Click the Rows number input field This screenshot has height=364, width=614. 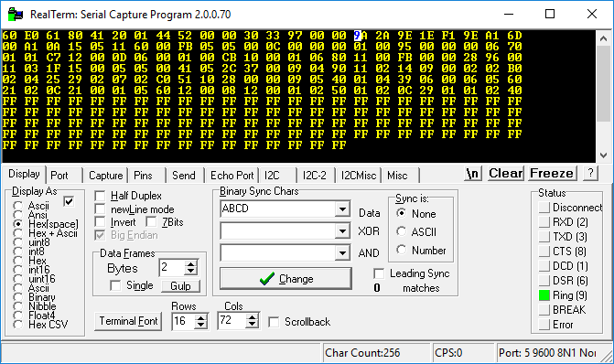tap(184, 322)
